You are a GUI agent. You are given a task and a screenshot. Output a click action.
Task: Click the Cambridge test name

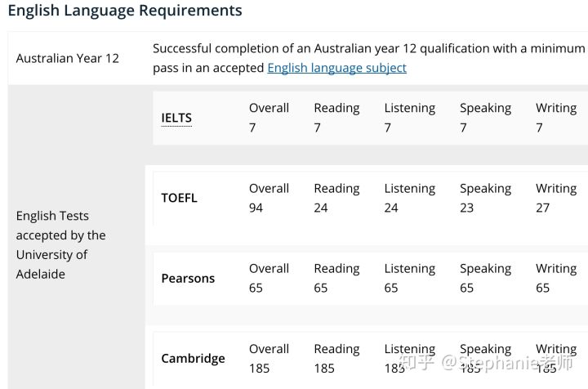(193, 358)
